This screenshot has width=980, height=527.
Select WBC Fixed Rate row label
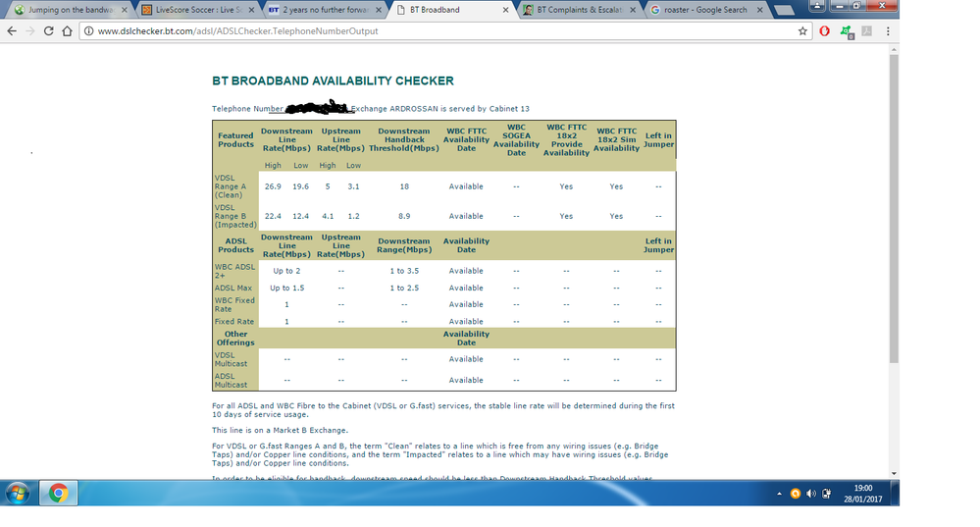point(234,304)
